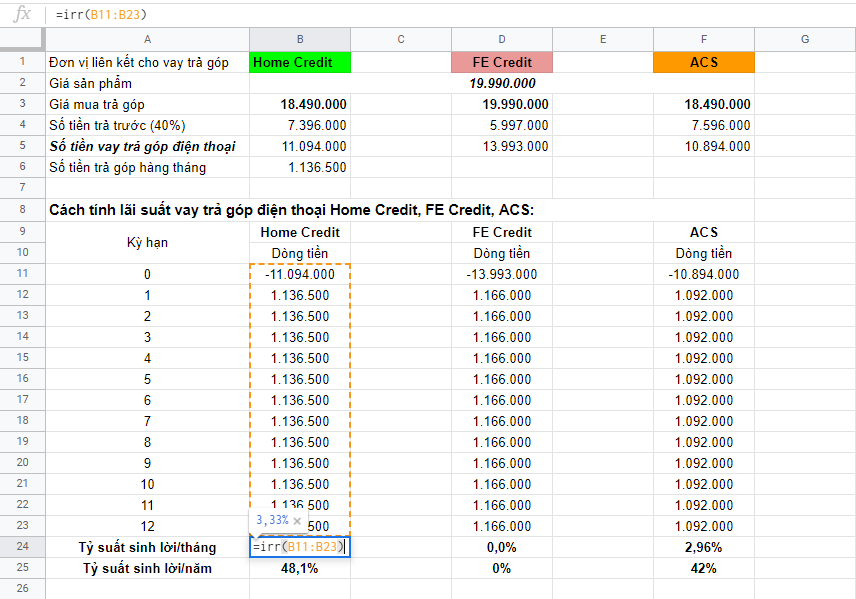Click Home Credit header in row 9
Image resolution: width=856 pixels, height=599 pixels.
(300, 232)
